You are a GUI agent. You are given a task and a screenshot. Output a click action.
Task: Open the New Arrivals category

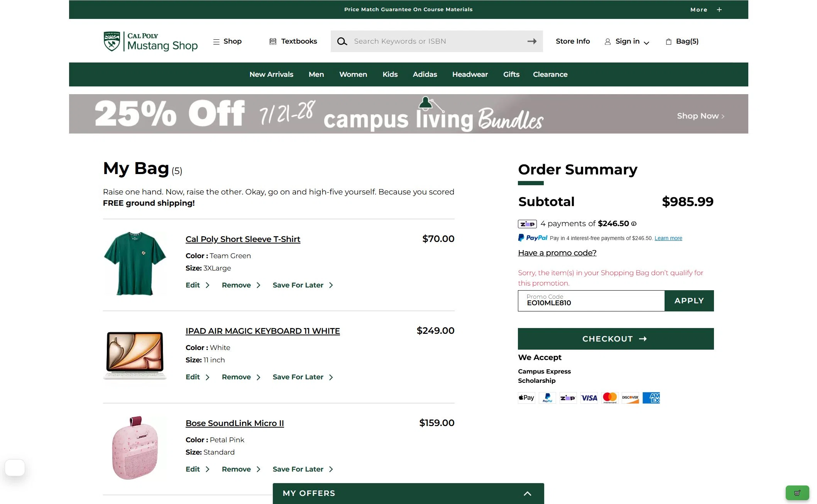271,74
